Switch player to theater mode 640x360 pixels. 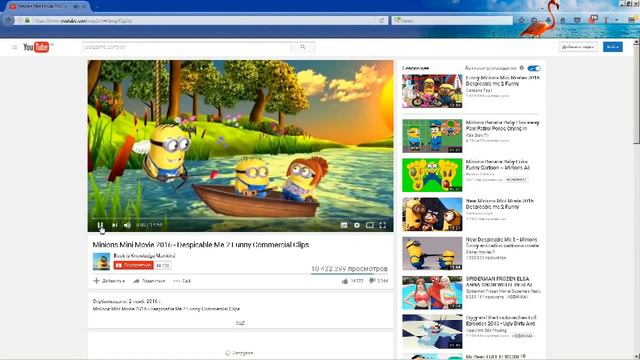pyautogui.click(x=370, y=225)
